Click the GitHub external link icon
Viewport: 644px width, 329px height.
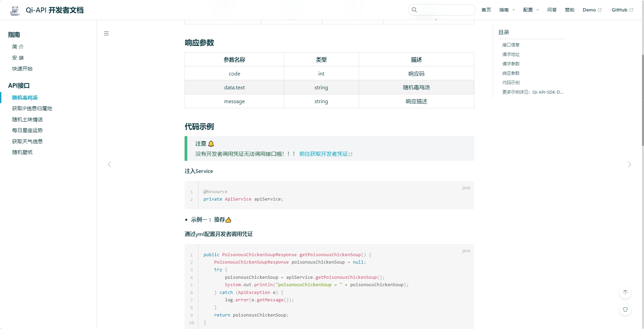631,10
